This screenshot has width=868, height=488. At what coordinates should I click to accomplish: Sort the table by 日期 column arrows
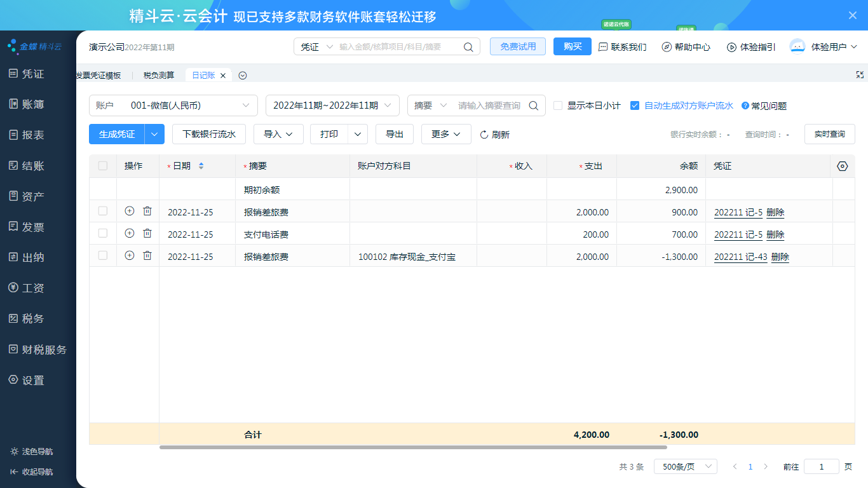[201, 166]
